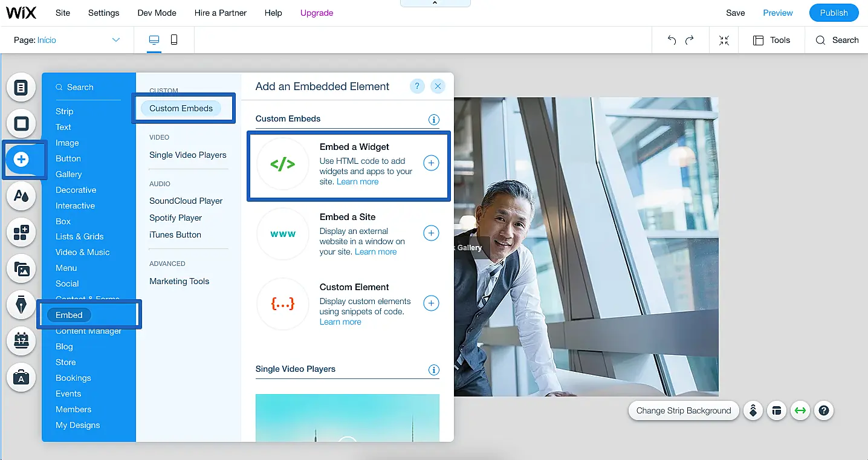The height and width of the screenshot is (460, 868).
Task: Close the Add an Embedded Element panel
Action: 438,86
